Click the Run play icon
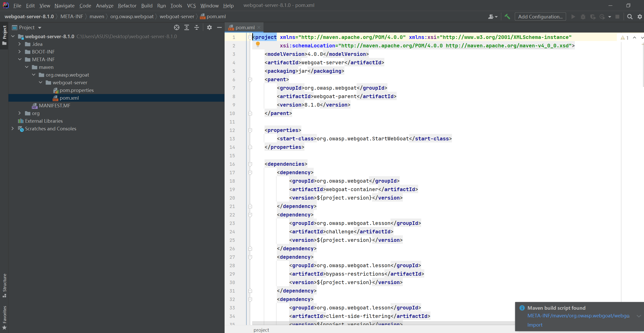The image size is (644, 333). [573, 17]
